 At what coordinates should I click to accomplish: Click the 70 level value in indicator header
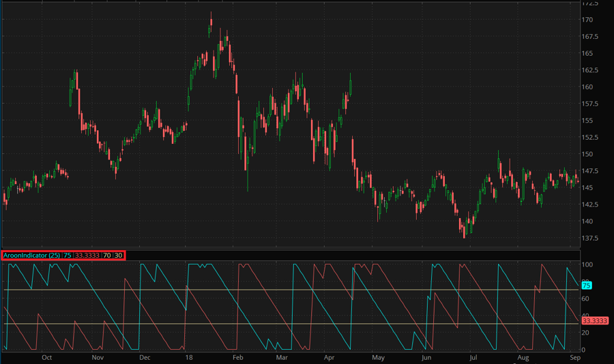coord(107,255)
